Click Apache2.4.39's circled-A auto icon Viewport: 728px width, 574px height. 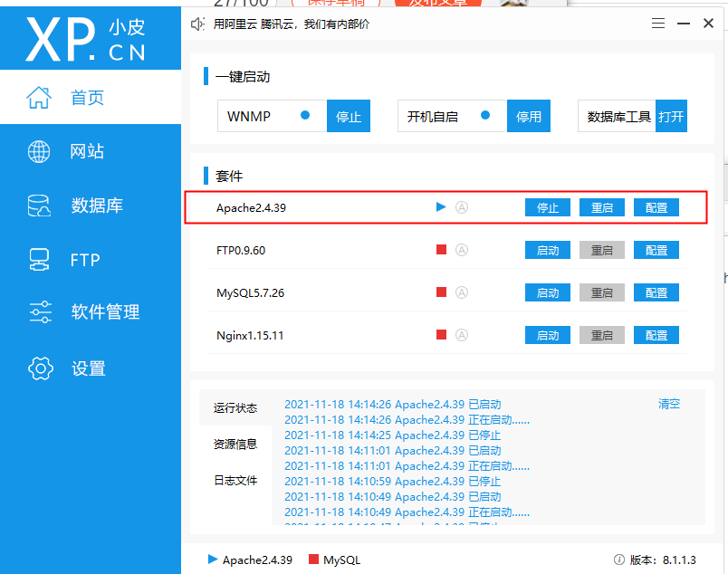462,206
